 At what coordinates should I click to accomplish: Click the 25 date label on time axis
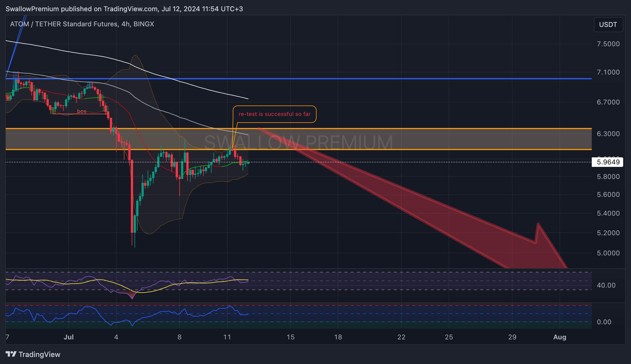pos(449,337)
